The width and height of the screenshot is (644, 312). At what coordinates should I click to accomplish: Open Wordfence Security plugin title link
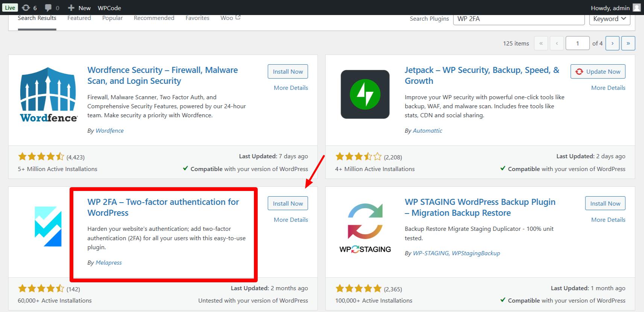(x=163, y=75)
